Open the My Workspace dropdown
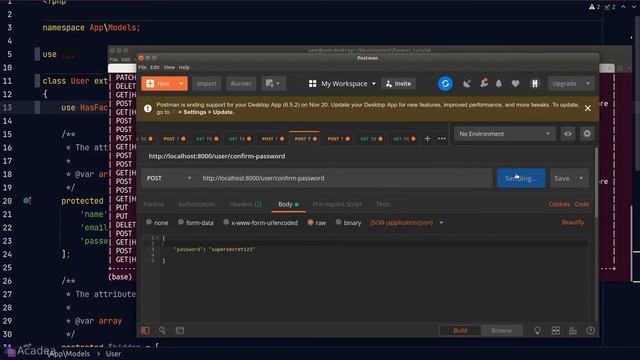This screenshot has width=640, height=360. click(x=342, y=84)
